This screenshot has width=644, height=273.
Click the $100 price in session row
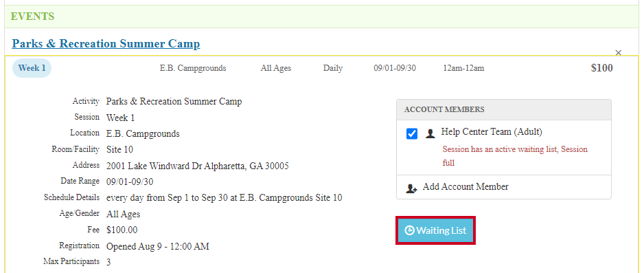[x=601, y=68]
